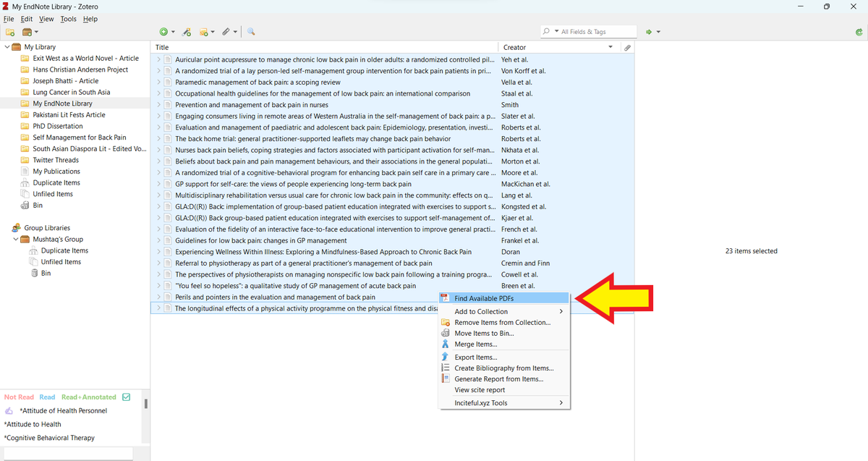
Task: Expand the Guidelines for low back pain item
Action: pos(158,240)
